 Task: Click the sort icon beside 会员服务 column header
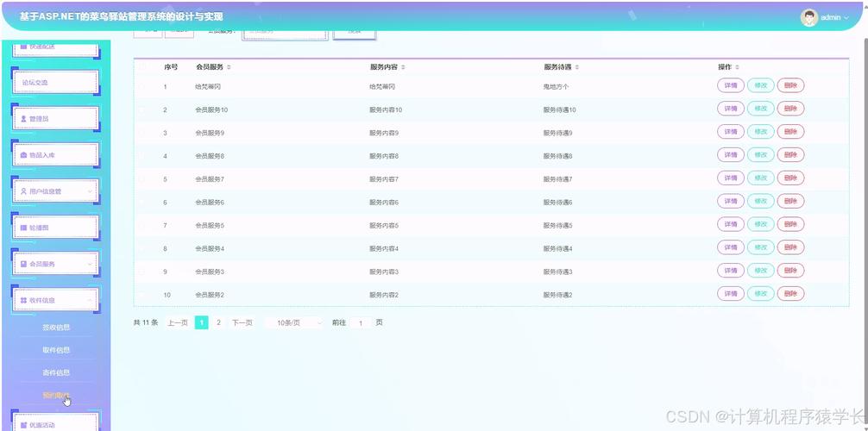click(229, 67)
